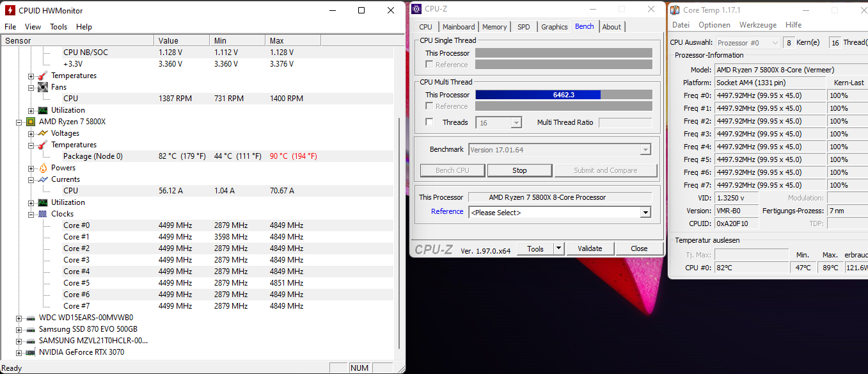
Task: Click the SAMSUNG MZVL21T0HCLR drive icon
Action: click(x=30, y=341)
